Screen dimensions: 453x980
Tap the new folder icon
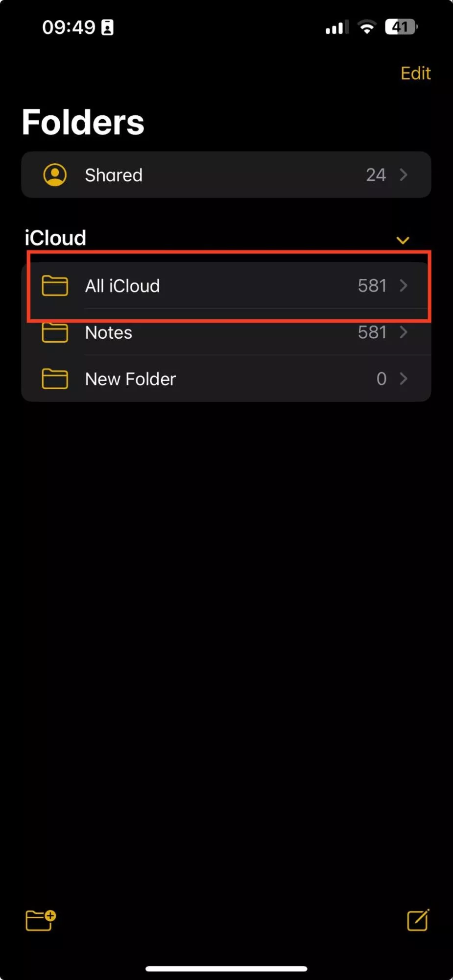click(41, 920)
